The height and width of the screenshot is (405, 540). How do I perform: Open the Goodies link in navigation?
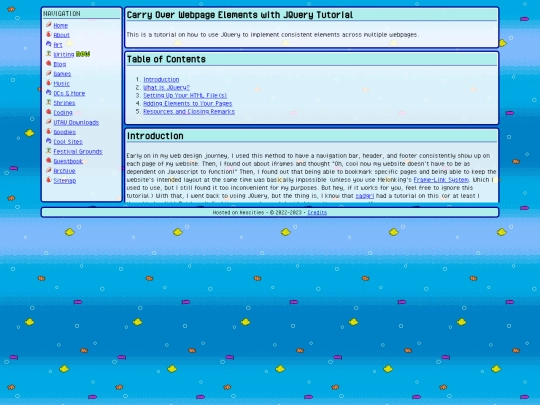pos(64,132)
